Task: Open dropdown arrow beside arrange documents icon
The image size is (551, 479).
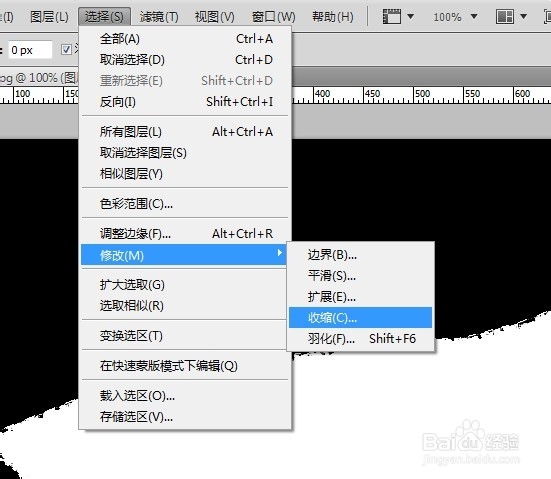Action: pos(523,17)
